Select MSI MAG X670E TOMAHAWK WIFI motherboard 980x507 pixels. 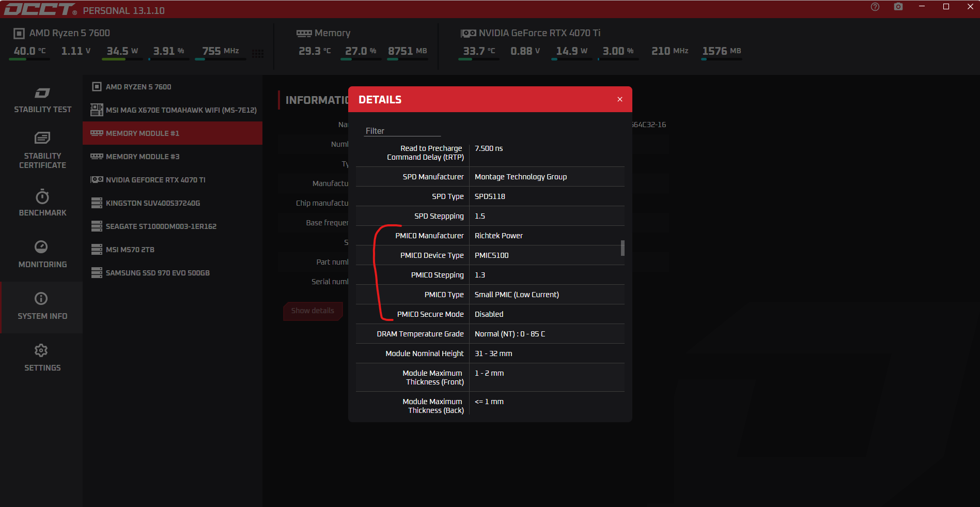173,110
